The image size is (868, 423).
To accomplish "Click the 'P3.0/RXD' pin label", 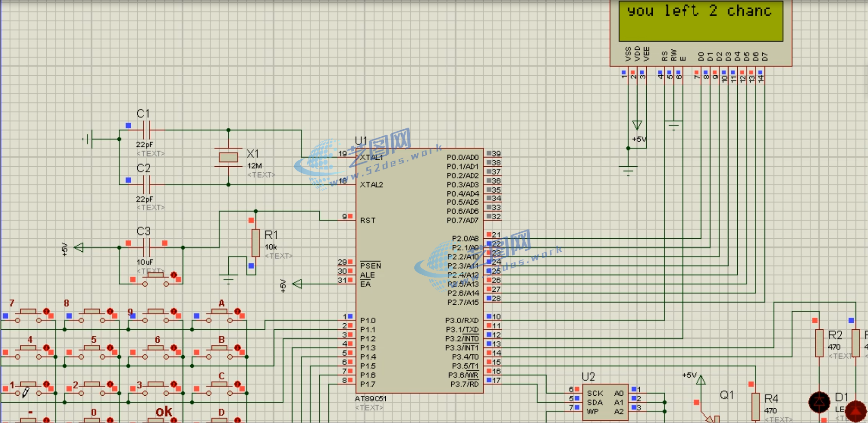I will coord(462,320).
